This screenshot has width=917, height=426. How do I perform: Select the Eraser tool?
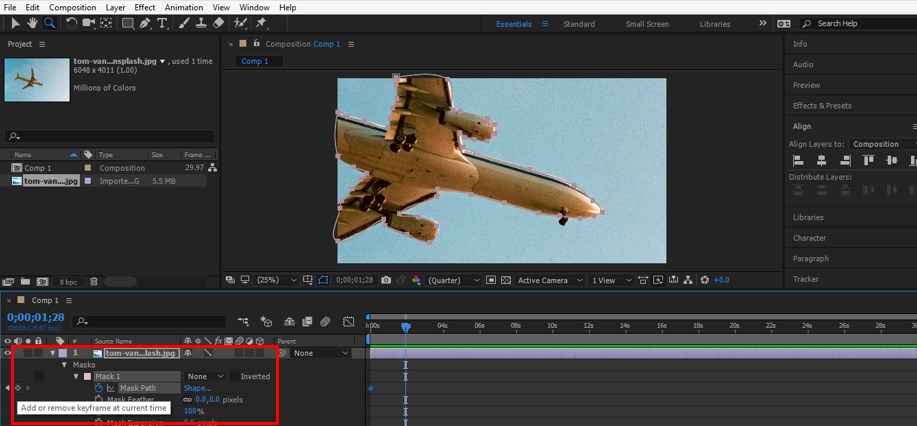[x=218, y=23]
